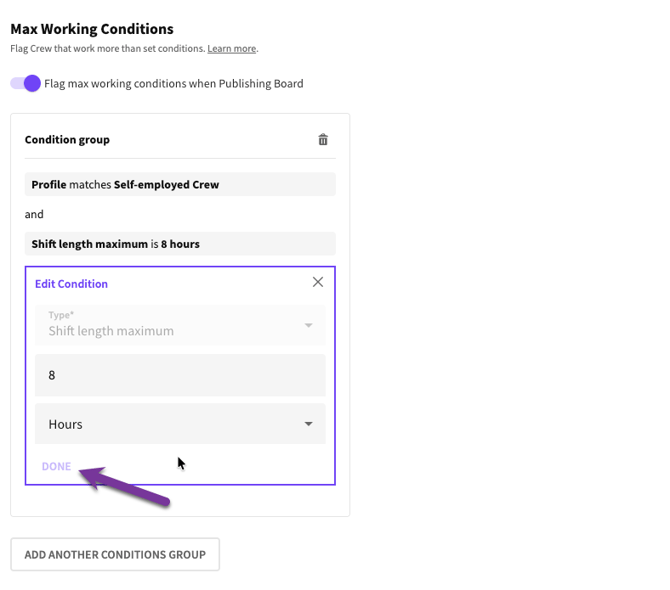
Task: Open the Learn more link
Action: [x=232, y=48]
